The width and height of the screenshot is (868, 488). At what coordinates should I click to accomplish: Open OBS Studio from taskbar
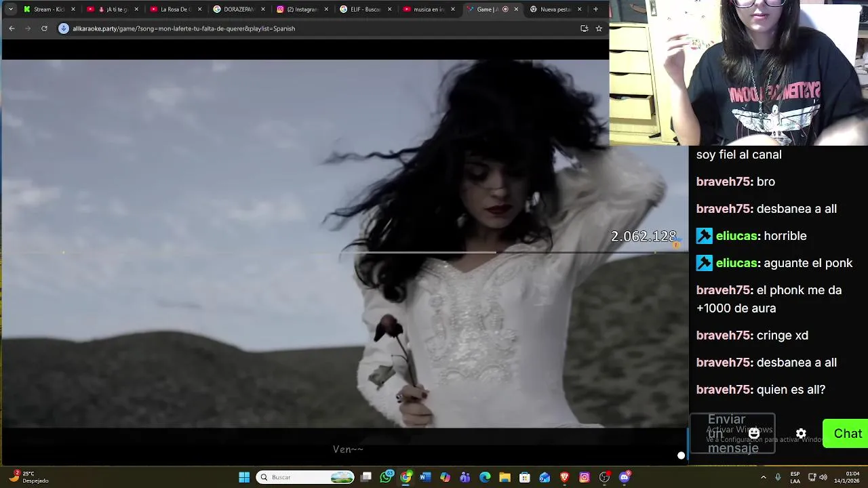click(x=604, y=477)
